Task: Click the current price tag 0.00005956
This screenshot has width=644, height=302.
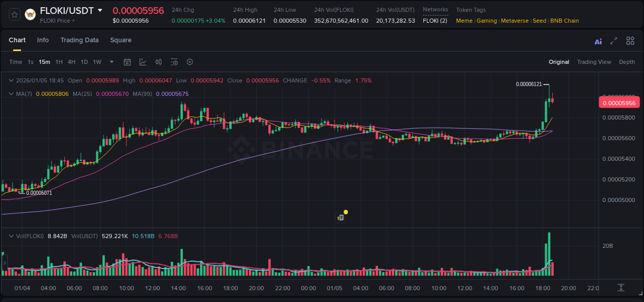Action: coord(619,103)
